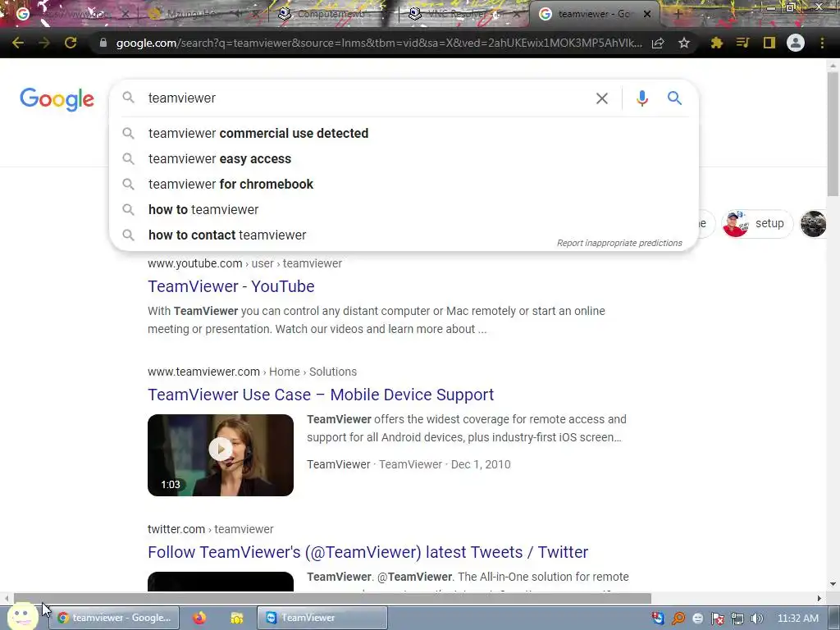
Task: Open the Chrome three-dot menu
Action: [822, 43]
